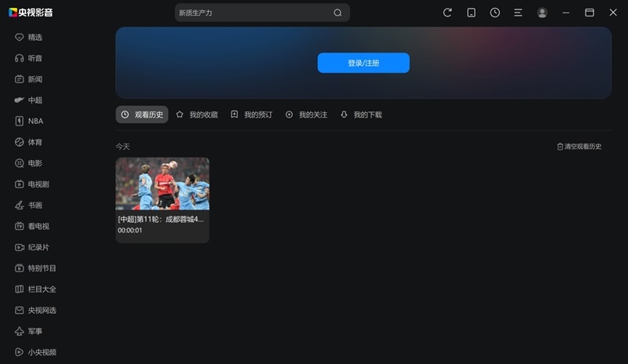Image resolution: width=628 pixels, height=364 pixels.
Task: Click the search magnifier icon
Action: 338,13
